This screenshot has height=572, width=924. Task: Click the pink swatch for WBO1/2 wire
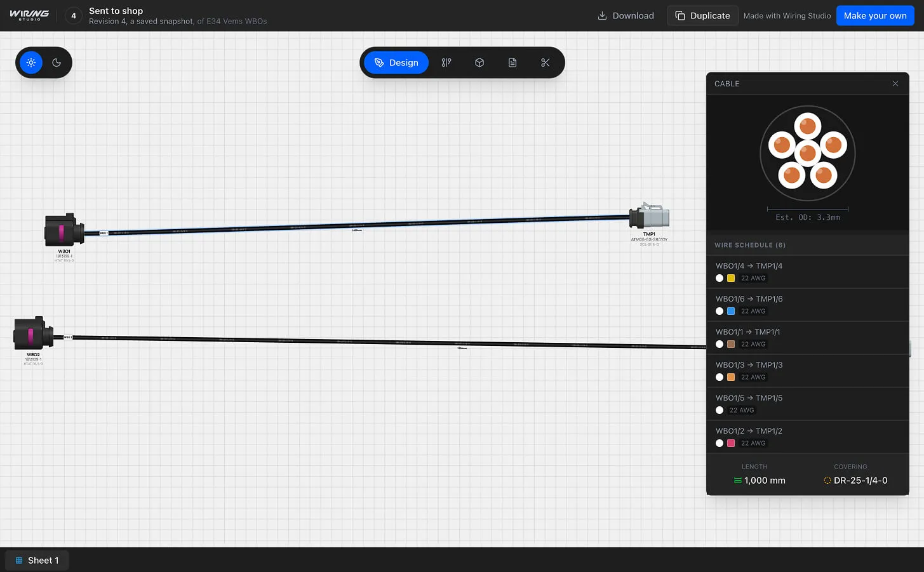pyautogui.click(x=731, y=443)
